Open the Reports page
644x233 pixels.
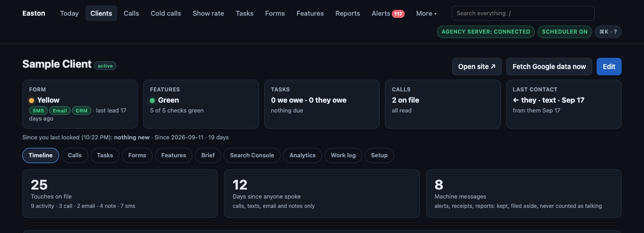click(x=347, y=13)
